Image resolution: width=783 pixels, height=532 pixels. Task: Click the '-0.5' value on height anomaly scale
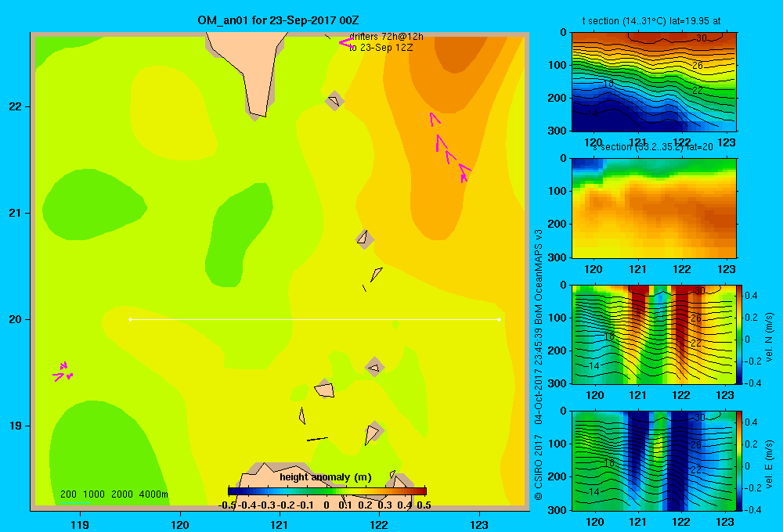(227, 505)
